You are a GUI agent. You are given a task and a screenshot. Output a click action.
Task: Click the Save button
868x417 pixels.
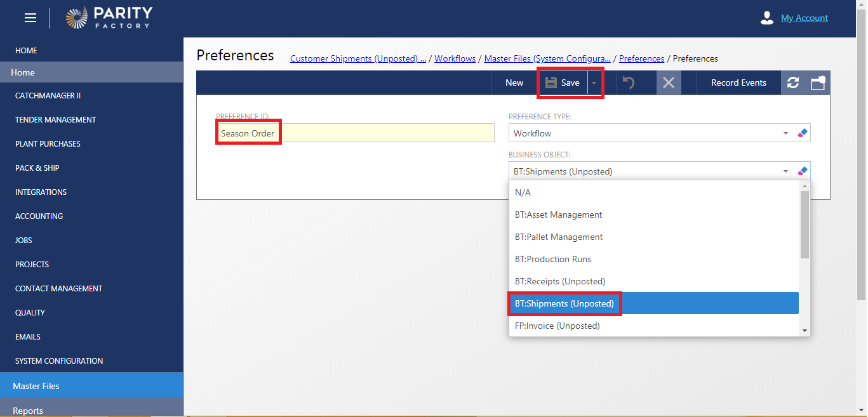pyautogui.click(x=563, y=83)
